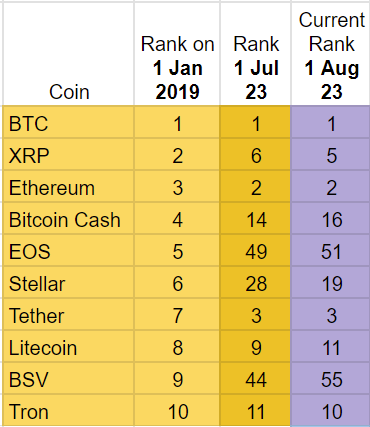
Task: Select Stellar July rank value 28
Action: pyautogui.click(x=256, y=282)
